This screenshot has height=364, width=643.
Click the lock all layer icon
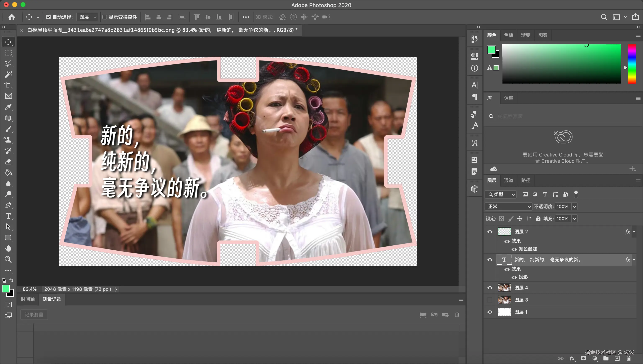pyautogui.click(x=538, y=218)
